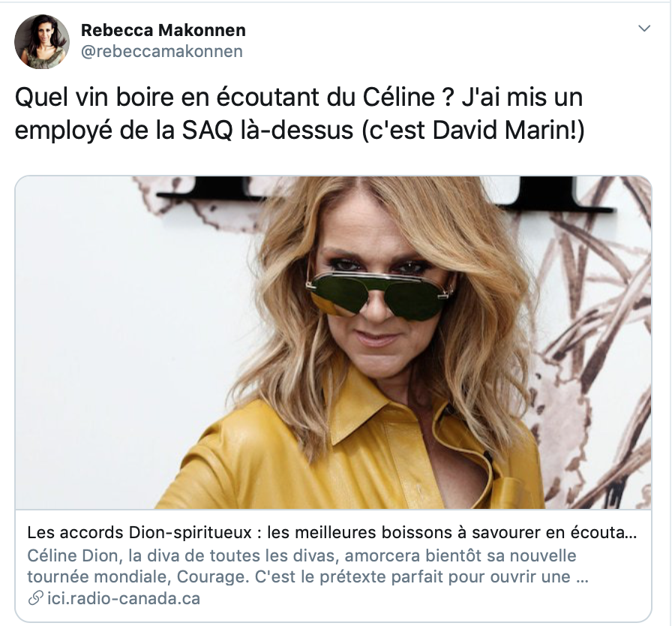Click the ellipsis ending the card description

pyautogui.click(x=583, y=577)
